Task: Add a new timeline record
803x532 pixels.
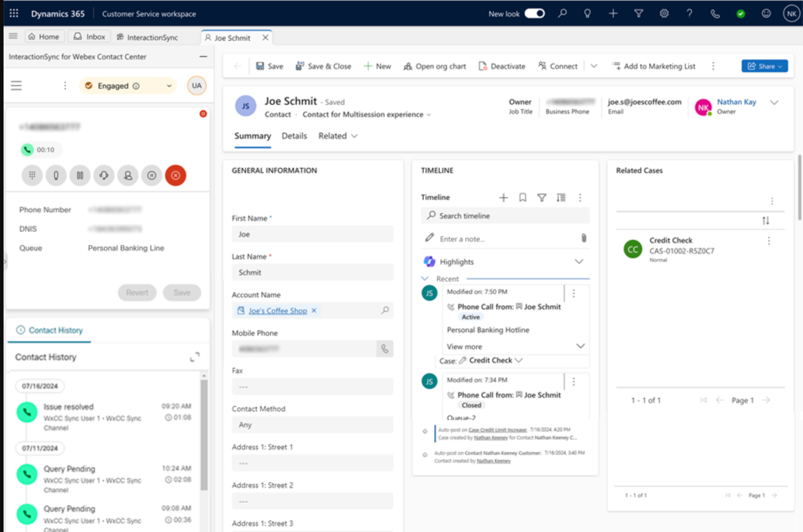Action: tap(503, 198)
